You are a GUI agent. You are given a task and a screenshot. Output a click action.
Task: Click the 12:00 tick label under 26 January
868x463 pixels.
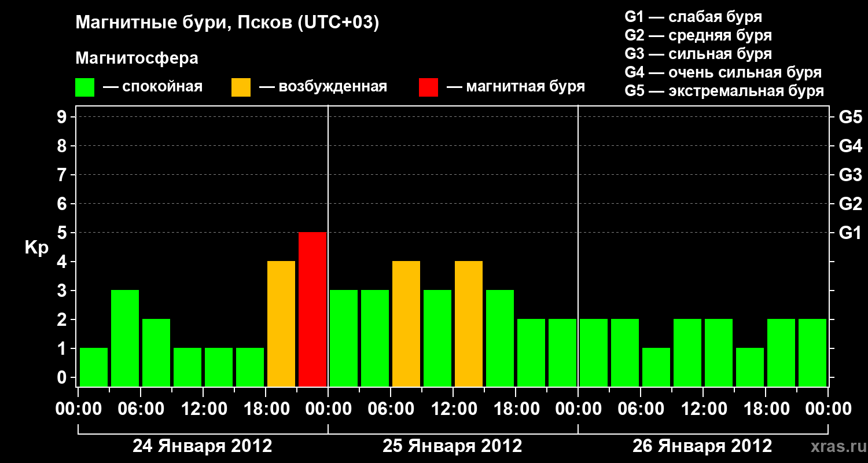tap(703, 409)
